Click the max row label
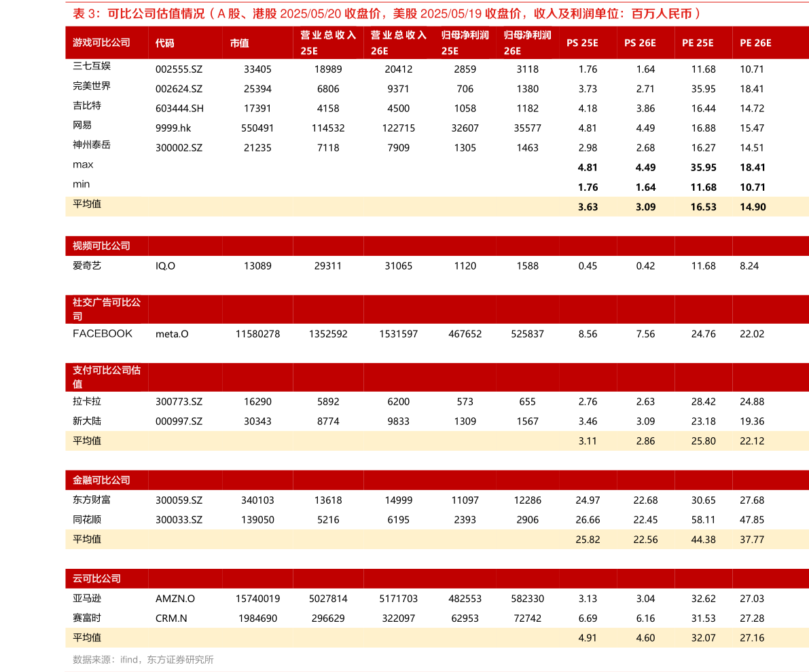 (83, 164)
